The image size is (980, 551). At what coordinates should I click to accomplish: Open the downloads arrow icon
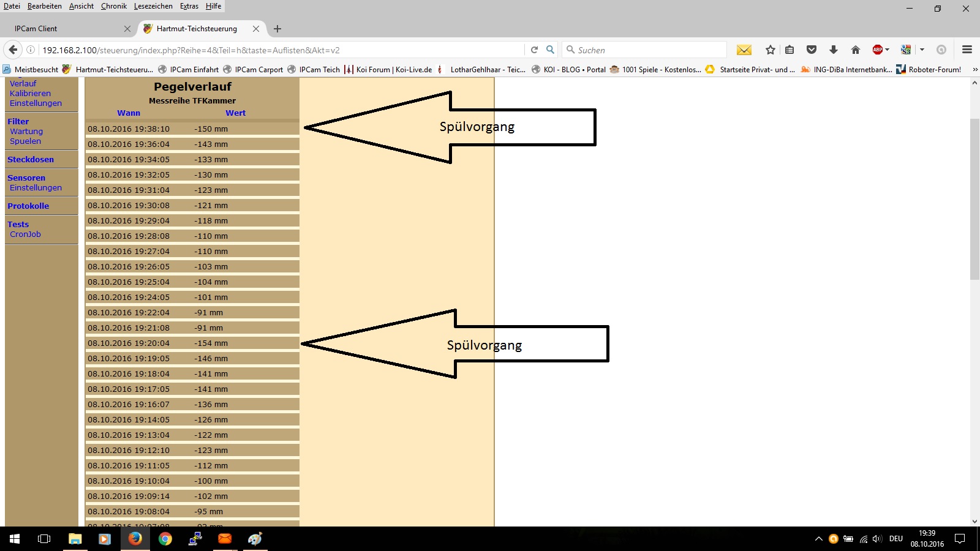click(833, 50)
